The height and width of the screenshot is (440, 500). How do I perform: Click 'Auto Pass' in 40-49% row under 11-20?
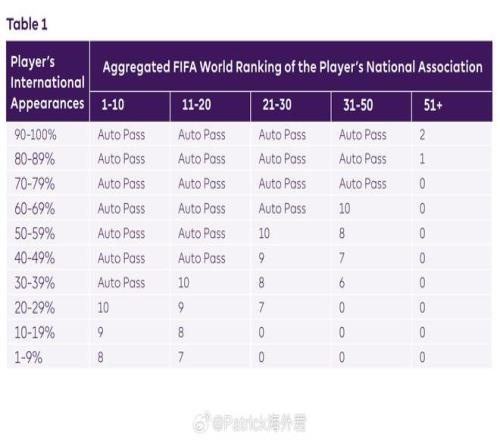tap(202, 258)
